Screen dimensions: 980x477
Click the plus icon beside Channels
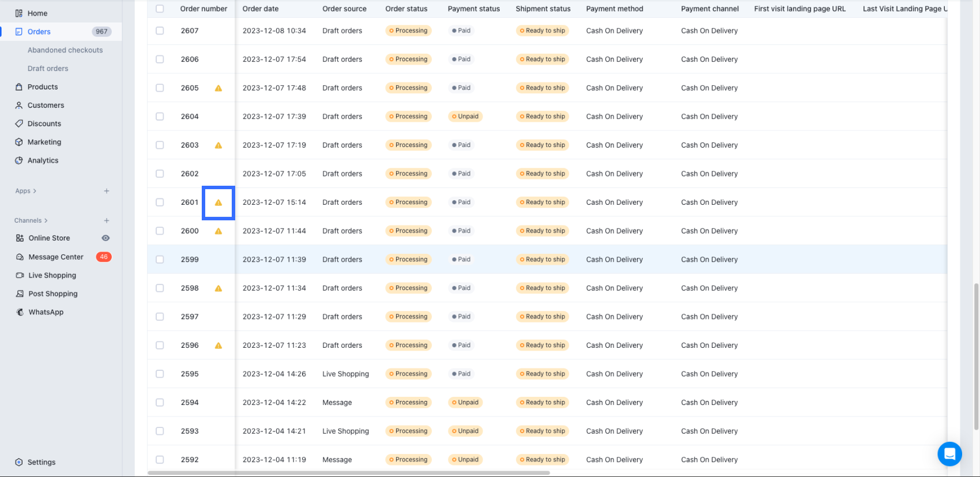(107, 220)
